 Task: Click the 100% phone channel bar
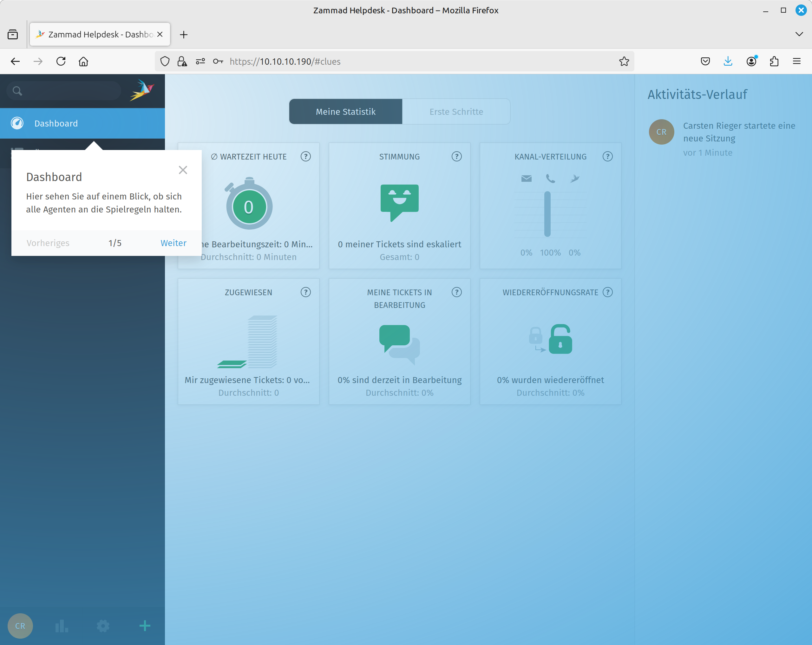click(x=547, y=214)
